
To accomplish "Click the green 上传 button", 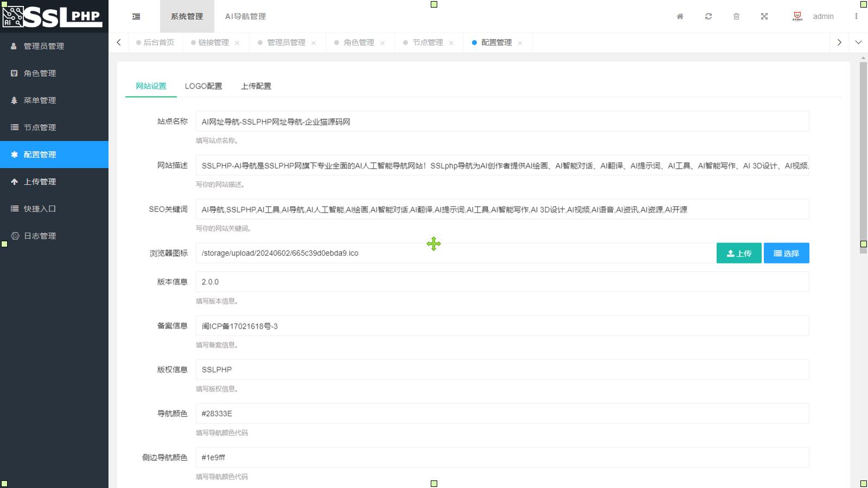I will coord(739,253).
